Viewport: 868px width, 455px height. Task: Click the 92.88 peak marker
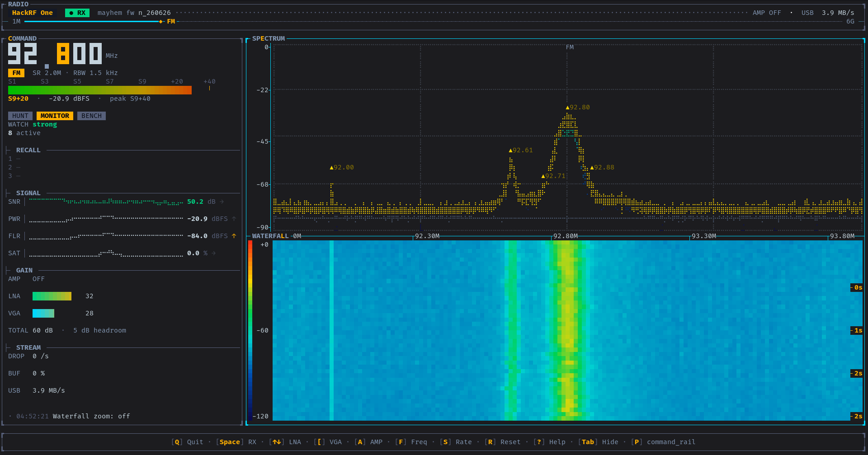602,167
